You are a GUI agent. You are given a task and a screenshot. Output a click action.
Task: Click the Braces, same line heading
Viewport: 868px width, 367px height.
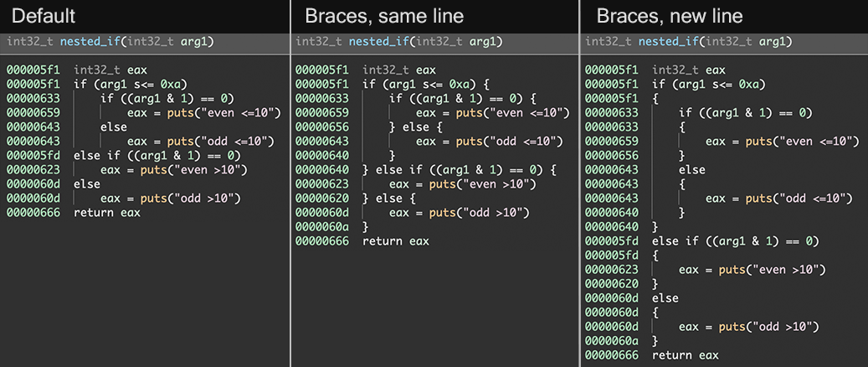click(x=384, y=16)
